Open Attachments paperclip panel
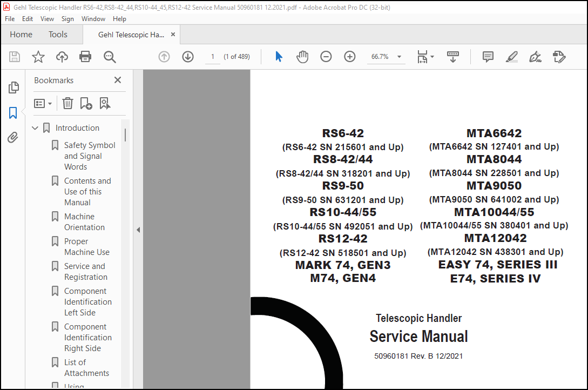 [x=13, y=138]
